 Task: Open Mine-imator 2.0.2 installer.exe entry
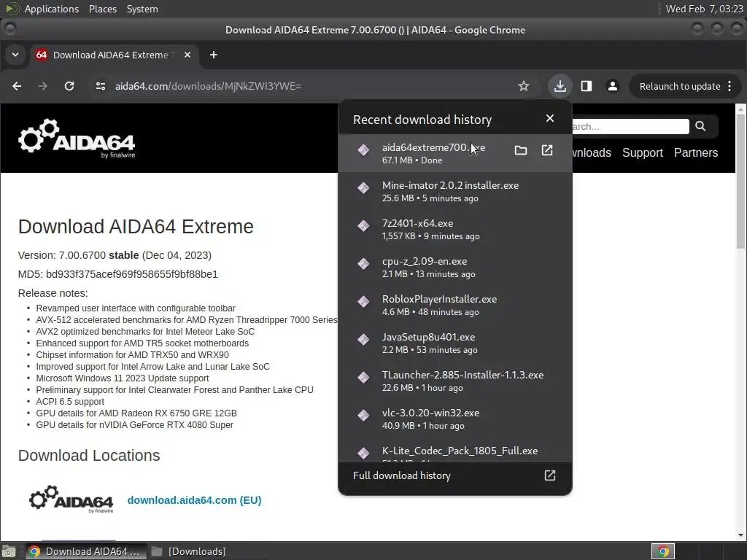[454, 191]
